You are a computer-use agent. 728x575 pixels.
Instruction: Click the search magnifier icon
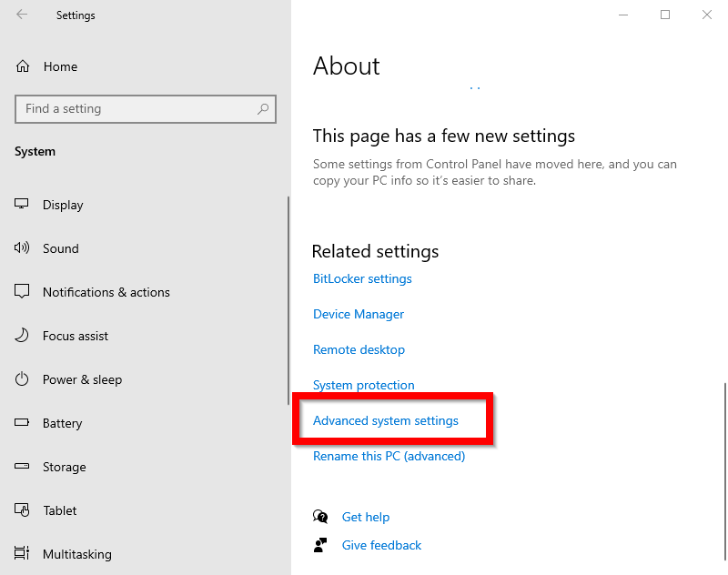pyautogui.click(x=263, y=109)
